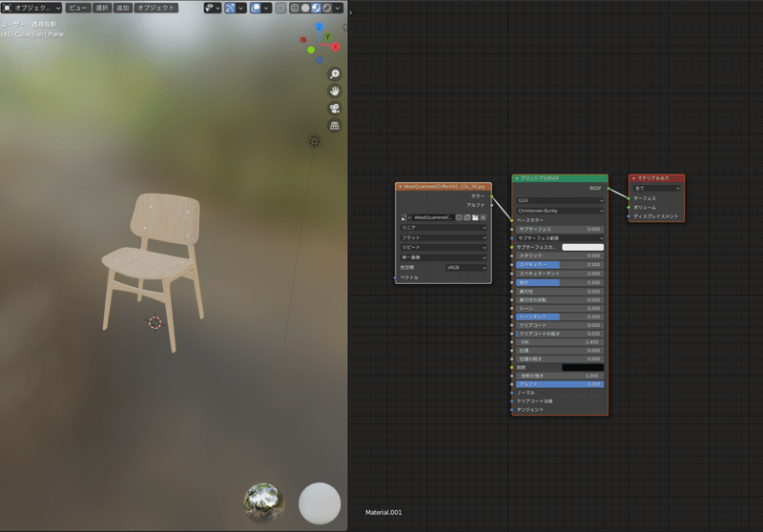This screenshot has width=763, height=532.
Task: Collapse the image texture node header triangle
Action: 400,186
